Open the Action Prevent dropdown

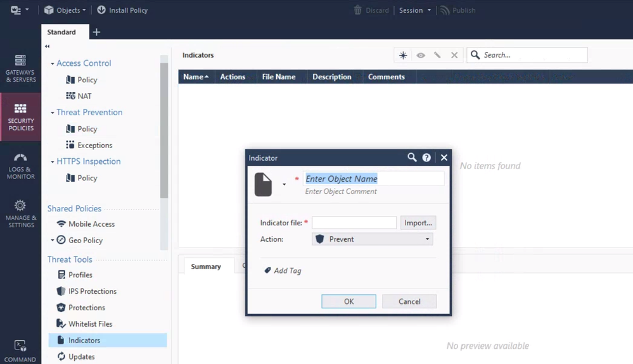372,239
